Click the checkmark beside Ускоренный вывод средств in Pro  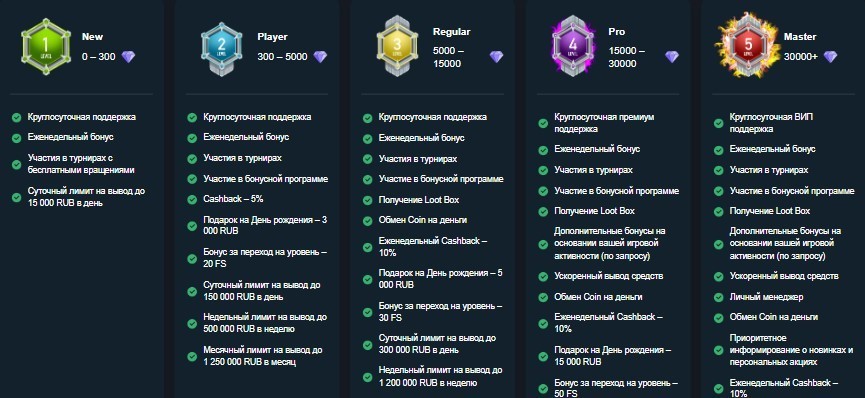(x=543, y=276)
